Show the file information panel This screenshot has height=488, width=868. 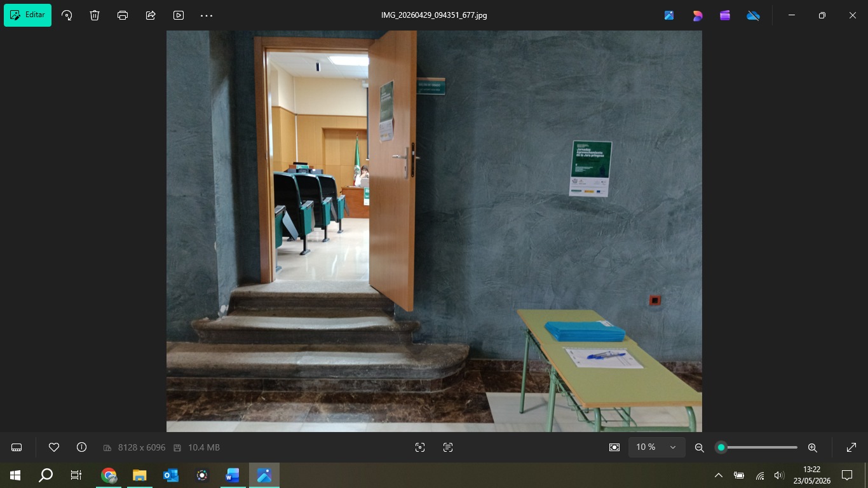pos(81,447)
